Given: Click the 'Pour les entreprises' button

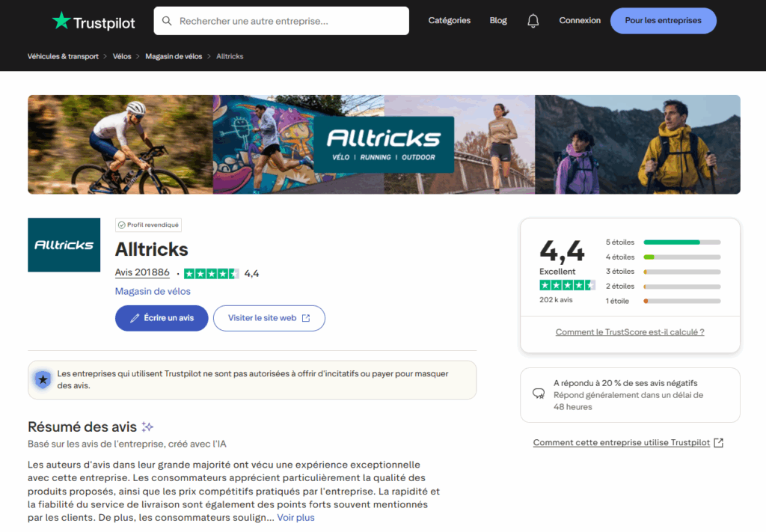Looking at the screenshot, I should [663, 21].
